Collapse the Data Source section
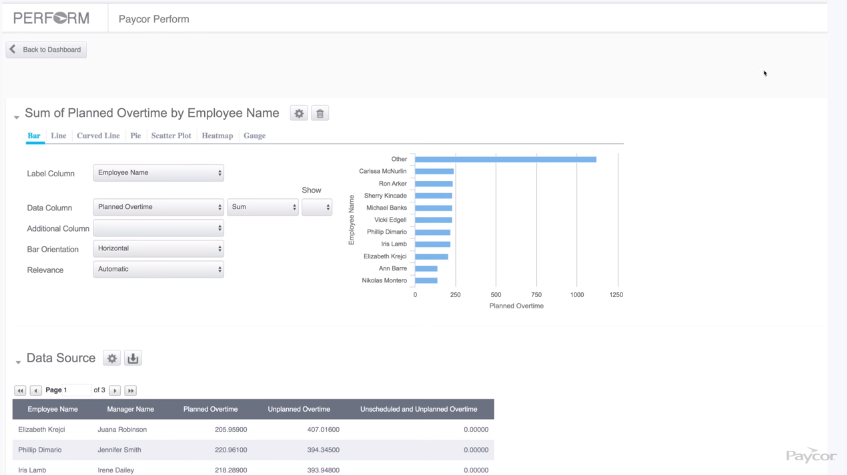Viewport: 847px width, 475px height. click(17, 362)
